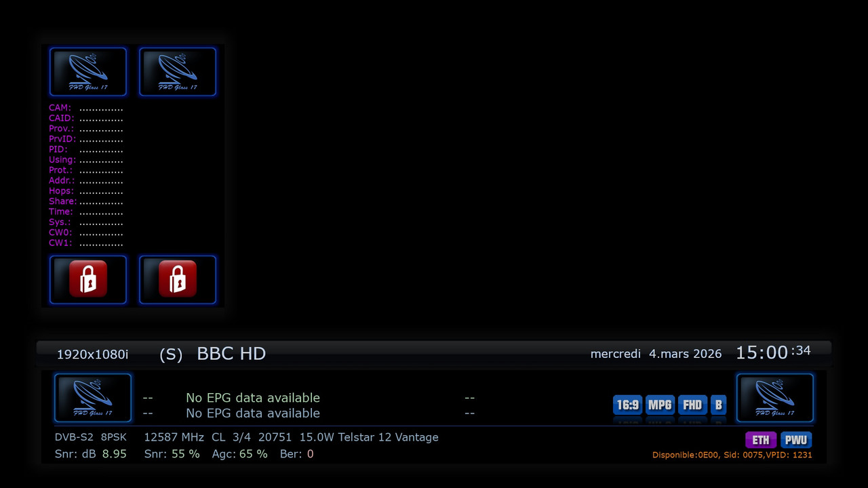The width and height of the screenshot is (868, 488).
Task: Click the right satellite dish logo above CAM info
Action: click(x=178, y=72)
